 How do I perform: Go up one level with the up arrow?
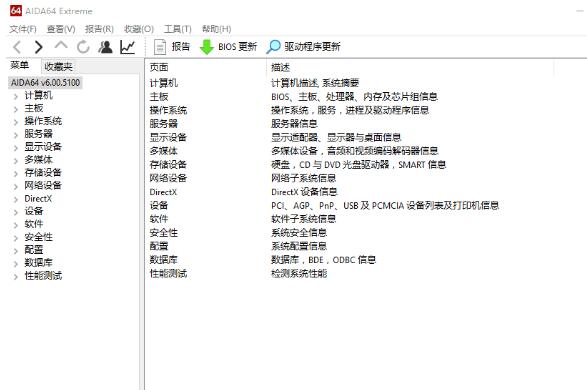point(61,46)
